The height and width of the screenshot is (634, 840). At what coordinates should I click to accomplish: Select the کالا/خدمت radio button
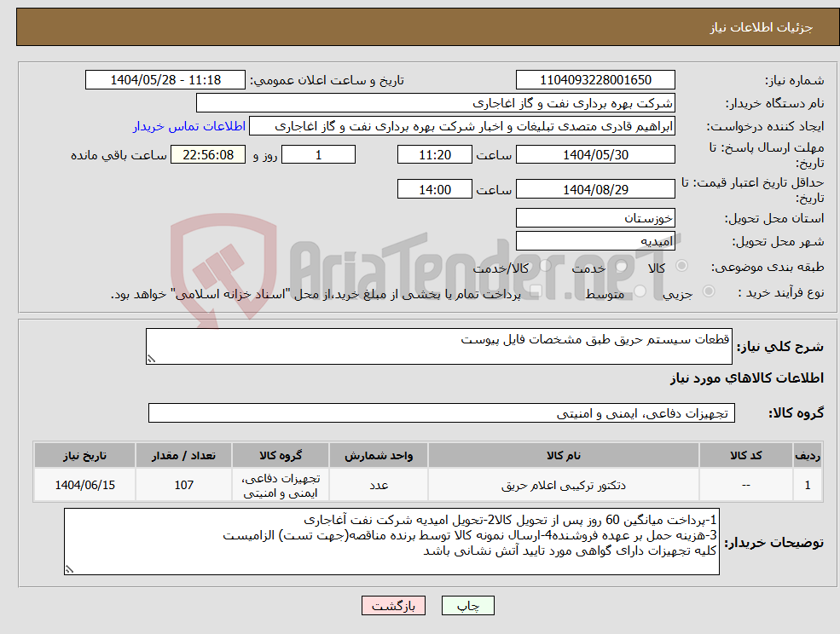[x=545, y=264]
